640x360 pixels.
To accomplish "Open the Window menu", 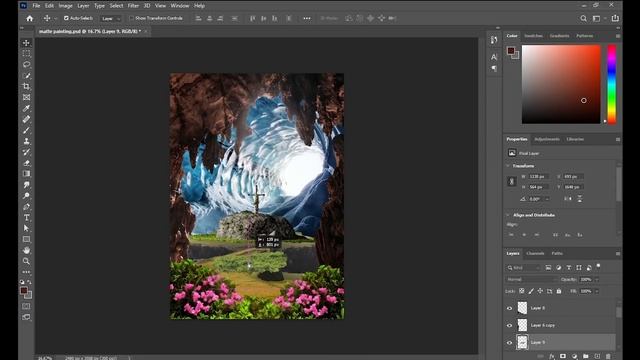I will tap(180, 6).
